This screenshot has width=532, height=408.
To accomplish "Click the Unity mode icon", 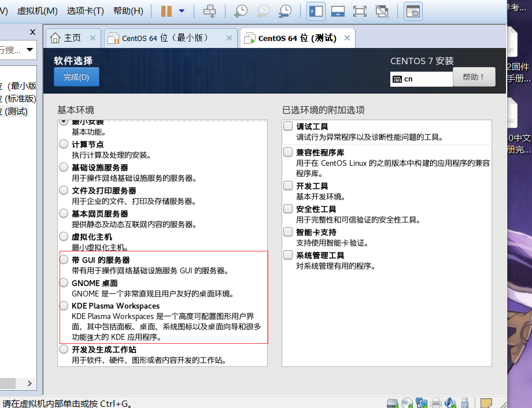I will click(x=382, y=11).
